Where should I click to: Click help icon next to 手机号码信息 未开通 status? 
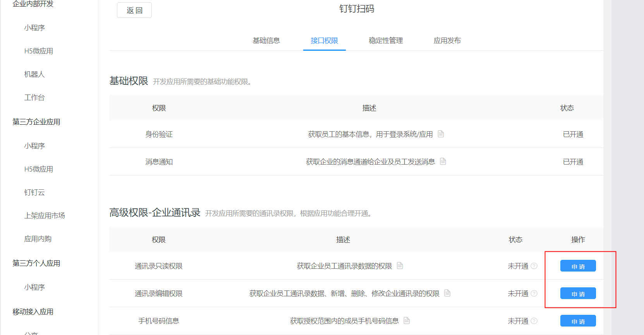(x=534, y=321)
